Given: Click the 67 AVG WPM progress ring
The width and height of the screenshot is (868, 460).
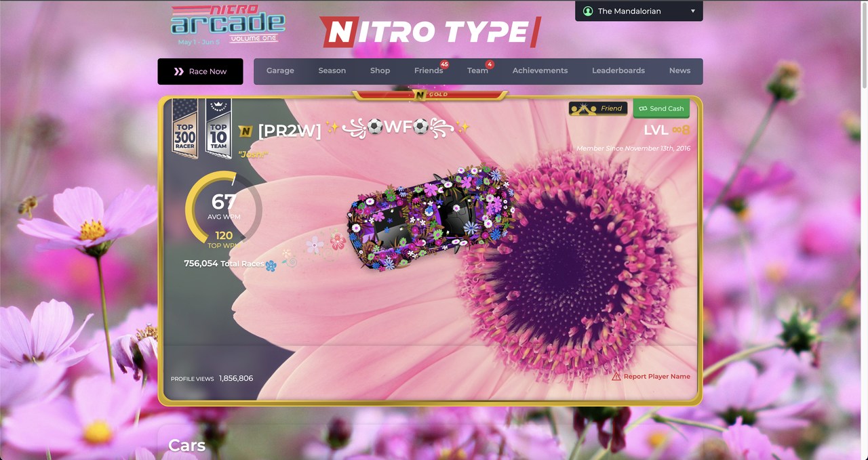Looking at the screenshot, I should (222, 207).
